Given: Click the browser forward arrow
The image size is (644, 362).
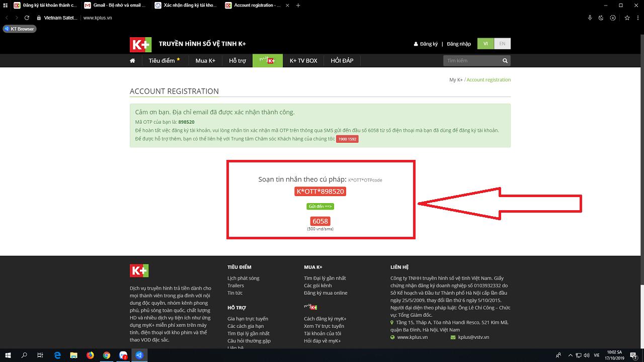Looking at the screenshot, I should [17, 18].
